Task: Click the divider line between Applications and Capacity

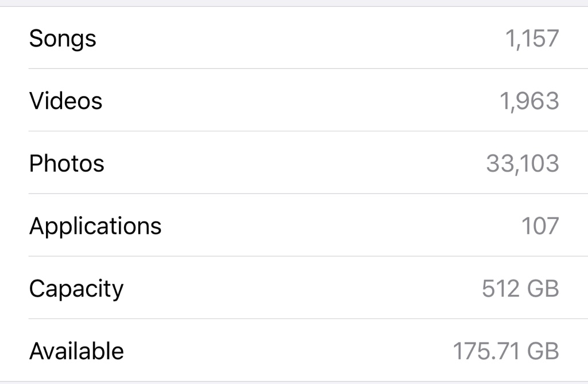Action: [x=308, y=256]
